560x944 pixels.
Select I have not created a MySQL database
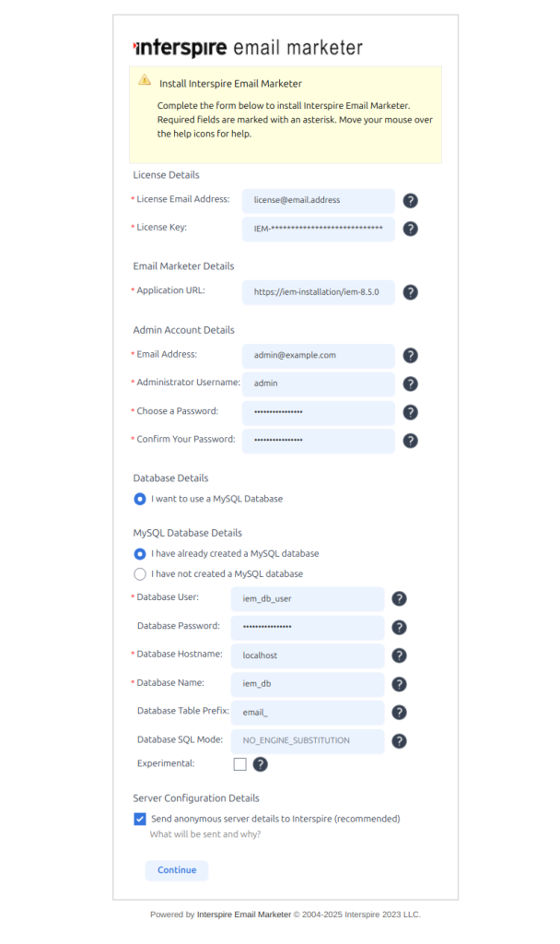(140, 574)
